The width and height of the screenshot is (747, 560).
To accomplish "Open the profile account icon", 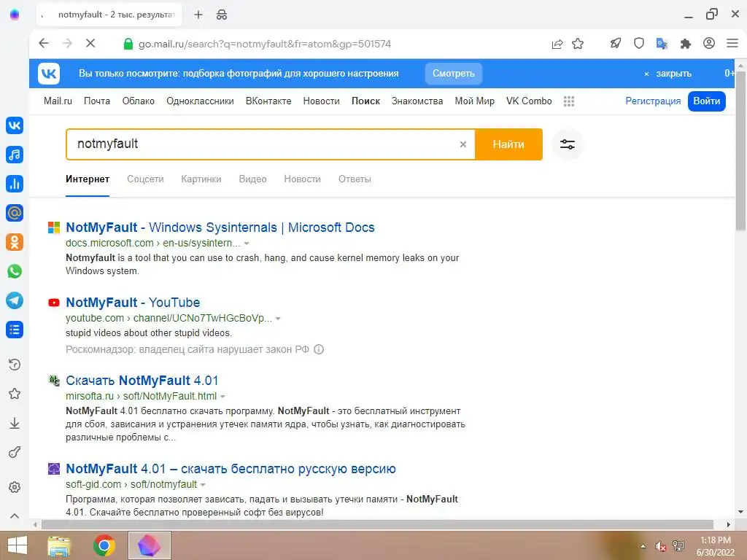I will pyautogui.click(x=709, y=43).
